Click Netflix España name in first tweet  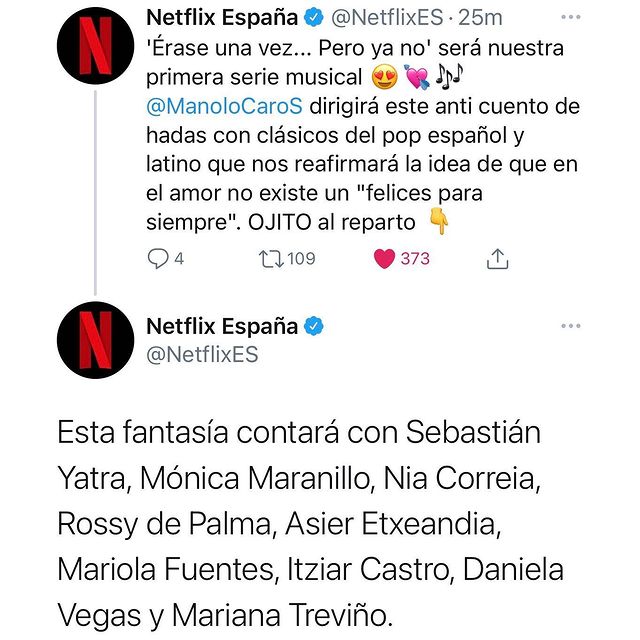click(224, 18)
